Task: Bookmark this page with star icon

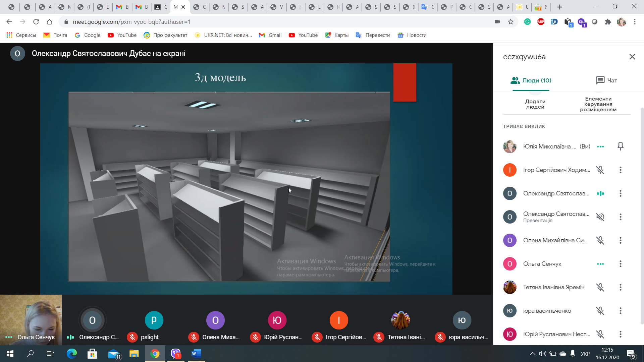Action: pyautogui.click(x=511, y=22)
